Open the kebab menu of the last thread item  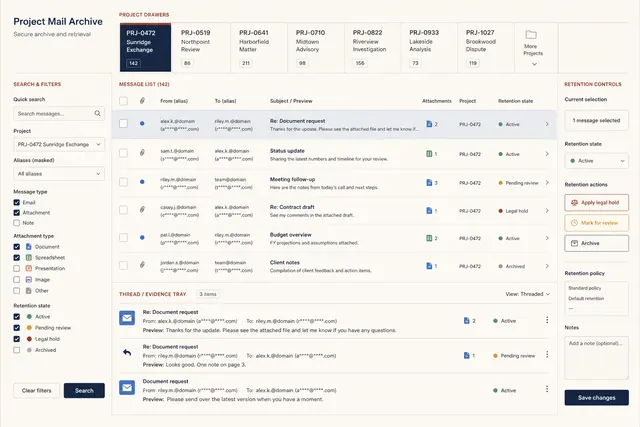tap(547, 389)
